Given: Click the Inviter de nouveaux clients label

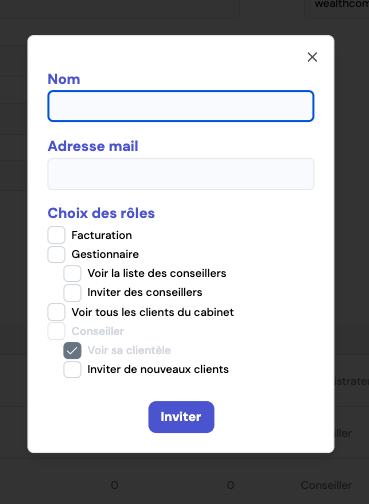Looking at the screenshot, I should [158, 369].
